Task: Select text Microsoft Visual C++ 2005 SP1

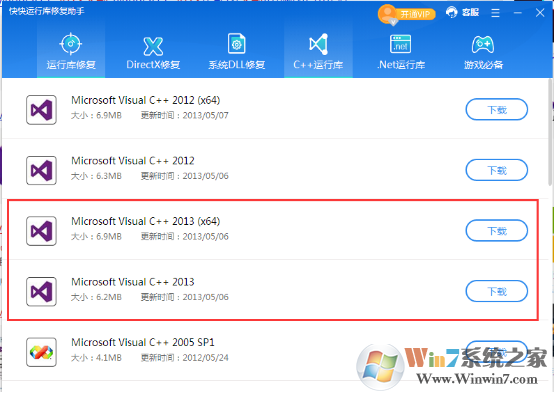Action: click(143, 342)
